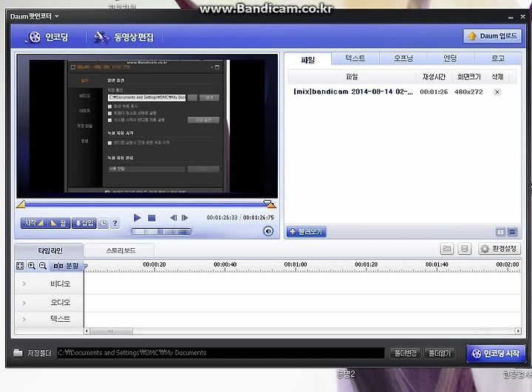The image size is (532, 392).
Task: Switch to the 파일 tab
Action: pyautogui.click(x=307, y=60)
